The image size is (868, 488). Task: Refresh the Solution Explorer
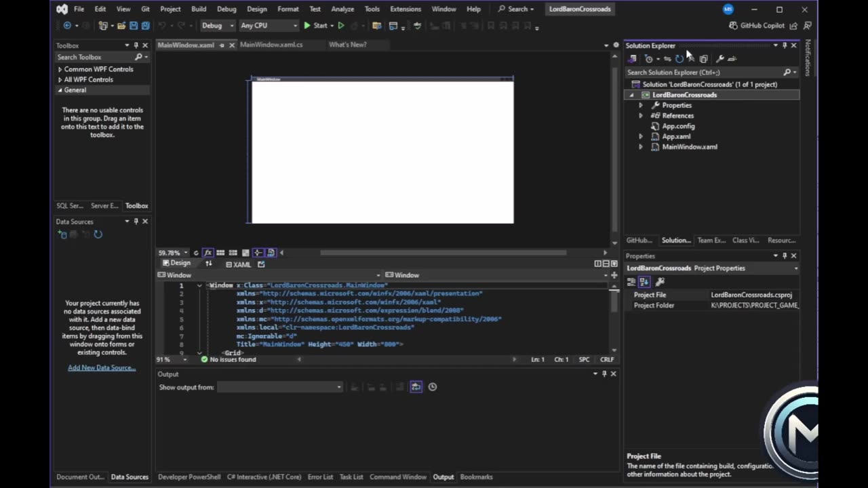(679, 59)
